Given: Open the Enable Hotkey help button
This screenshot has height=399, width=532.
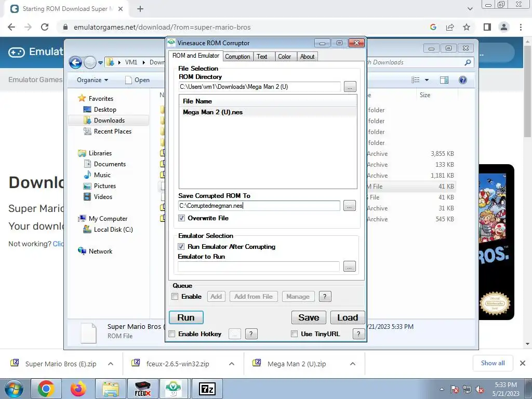Looking at the screenshot, I should point(251,334).
